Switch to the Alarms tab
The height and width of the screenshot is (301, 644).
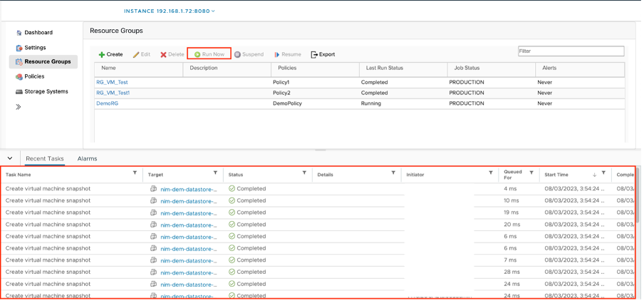coord(87,158)
